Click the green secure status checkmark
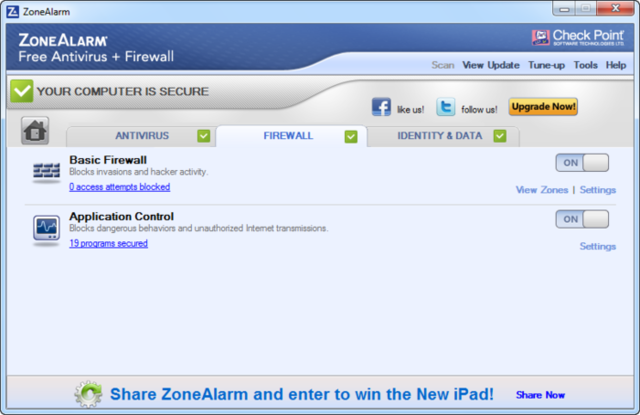This screenshot has height=415, width=640. (22, 91)
